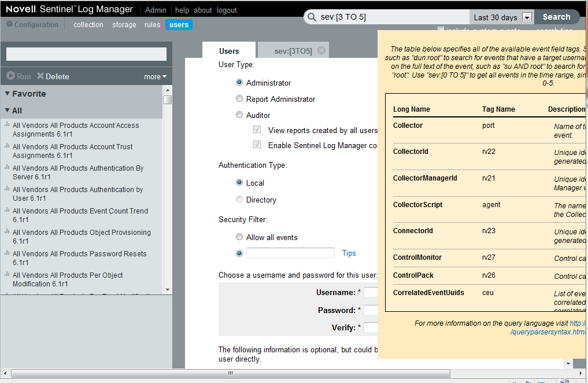Image resolution: width=588 pixels, height=383 pixels.
Task: Open the Last 30 days dropdown
Action: pyautogui.click(x=527, y=17)
